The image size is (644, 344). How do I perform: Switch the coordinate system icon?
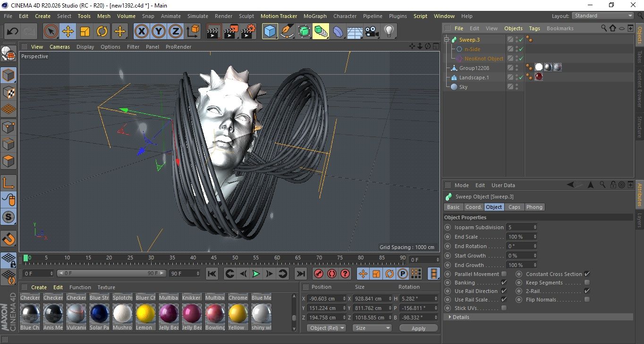(x=193, y=32)
